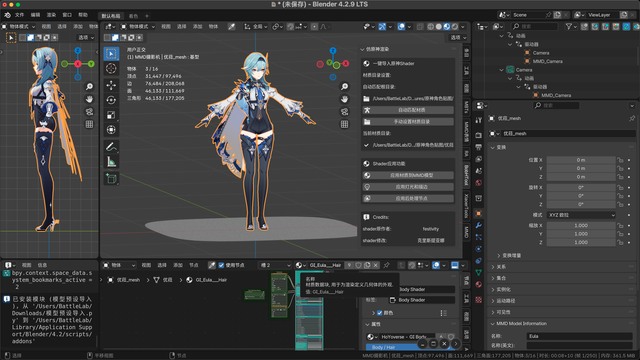Toggle snapping magnet in main viewport header
Image resolution: width=640 pixels, height=360 pixels.
(290, 27)
